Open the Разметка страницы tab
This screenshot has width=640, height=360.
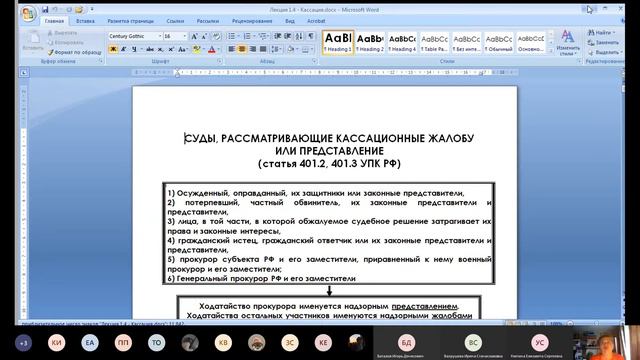tap(131, 21)
